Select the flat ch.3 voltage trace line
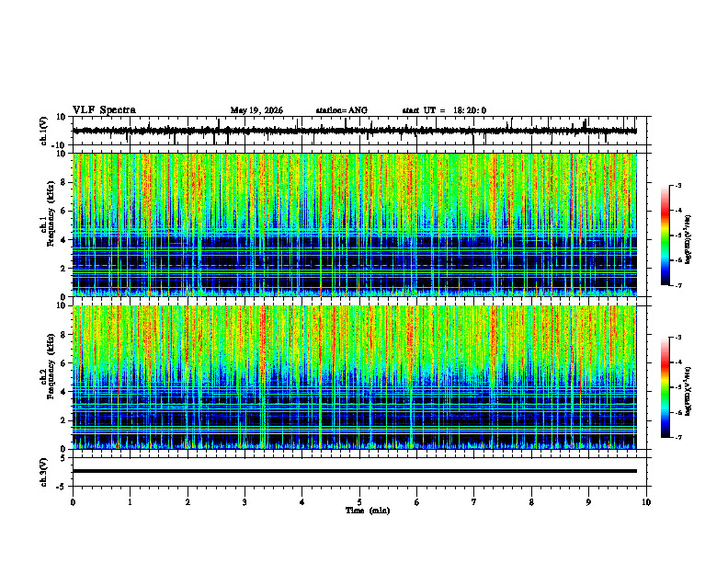This screenshot has height=563, width=728. point(354,471)
